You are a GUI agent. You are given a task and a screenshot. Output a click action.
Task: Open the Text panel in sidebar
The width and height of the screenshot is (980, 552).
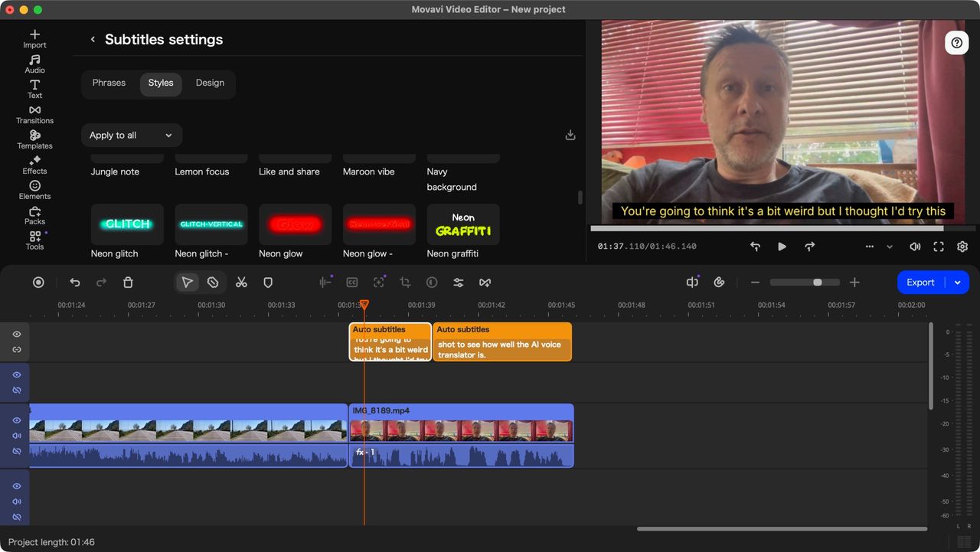pyautogui.click(x=34, y=90)
